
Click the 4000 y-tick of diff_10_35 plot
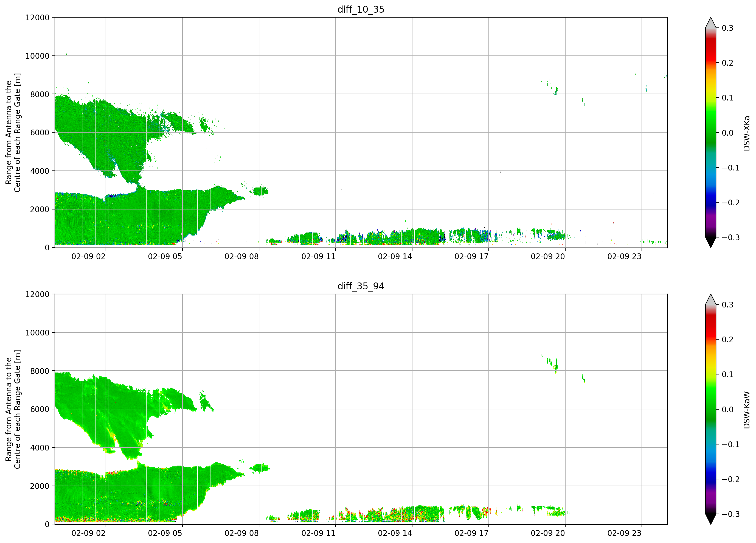coord(40,171)
